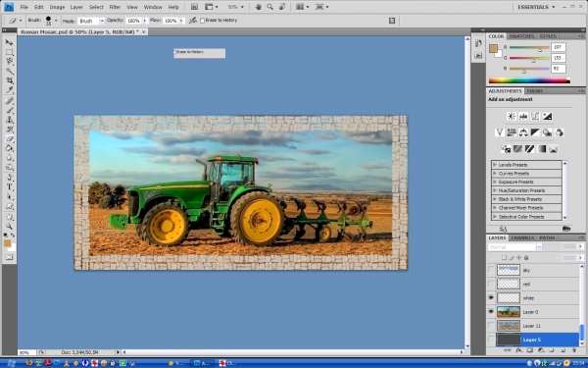Toggle Quick Mask mode button
Screen dimensions: 588x368
pyautogui.click(x=9, y=257)
